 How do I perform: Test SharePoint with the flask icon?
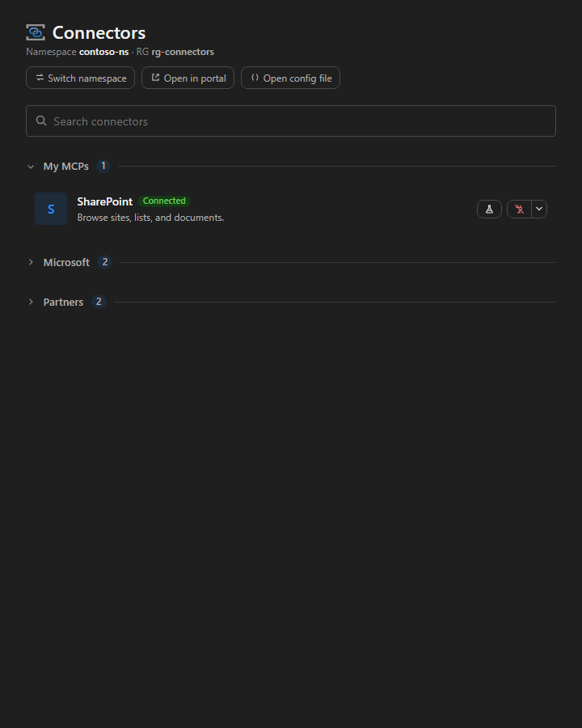coord(489,209)
